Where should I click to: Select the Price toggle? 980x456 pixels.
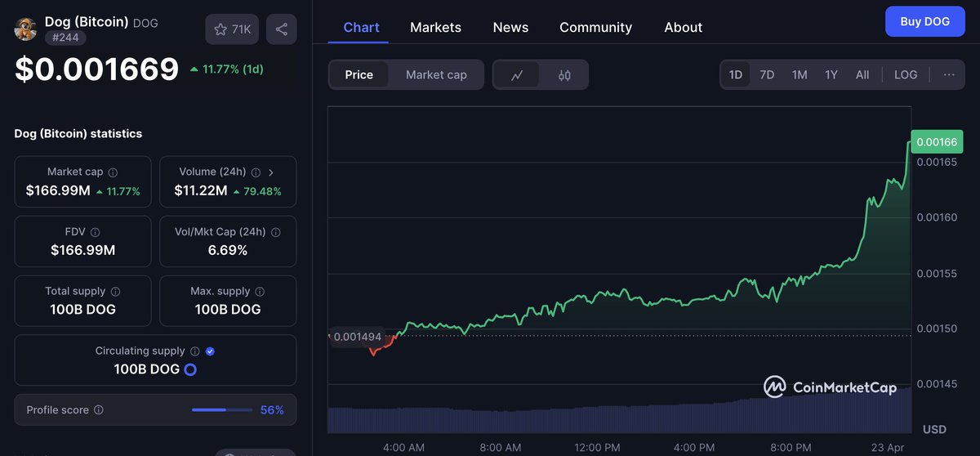[359, 75]
